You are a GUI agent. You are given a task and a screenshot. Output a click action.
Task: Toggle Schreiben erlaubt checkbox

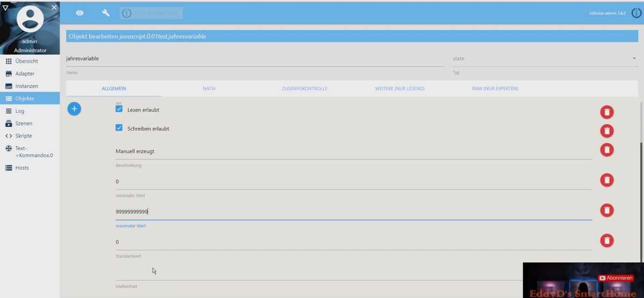pyautogui.click(x=119, y=128)
